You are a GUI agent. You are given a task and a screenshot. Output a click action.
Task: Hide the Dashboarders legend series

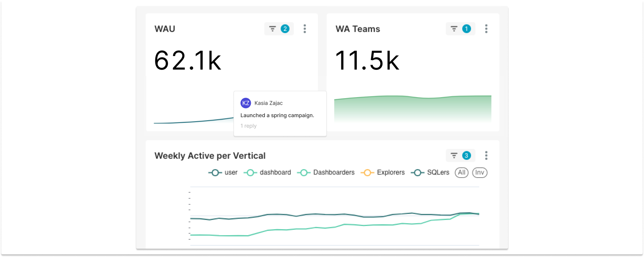tap(326, 173)
